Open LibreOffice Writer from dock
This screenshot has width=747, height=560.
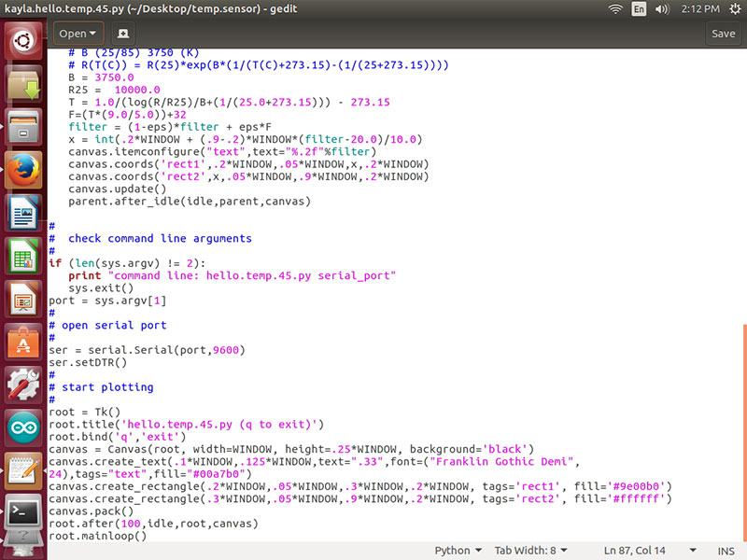[x=23, y=213]
